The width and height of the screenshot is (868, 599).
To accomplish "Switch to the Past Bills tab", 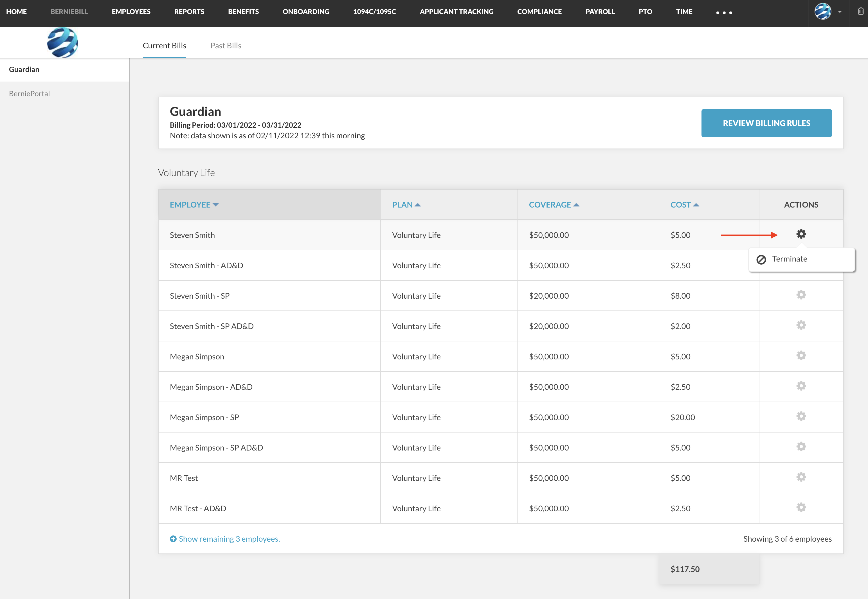I will 226,45.
